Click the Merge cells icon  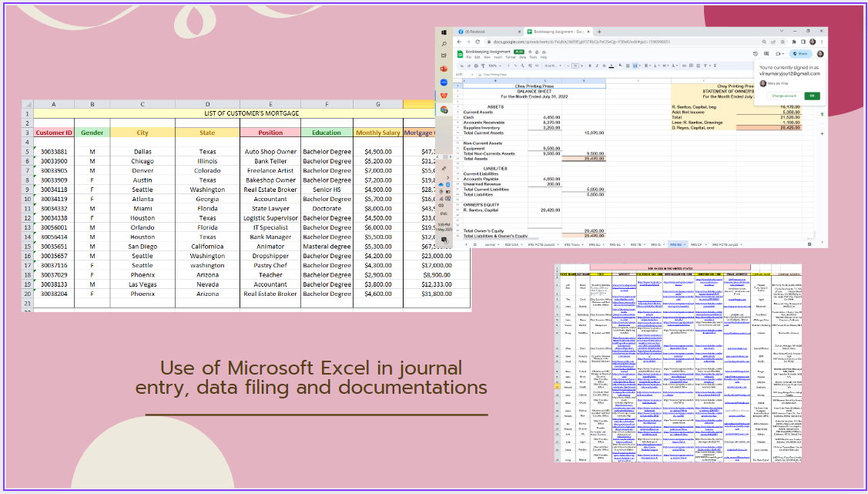635,66
